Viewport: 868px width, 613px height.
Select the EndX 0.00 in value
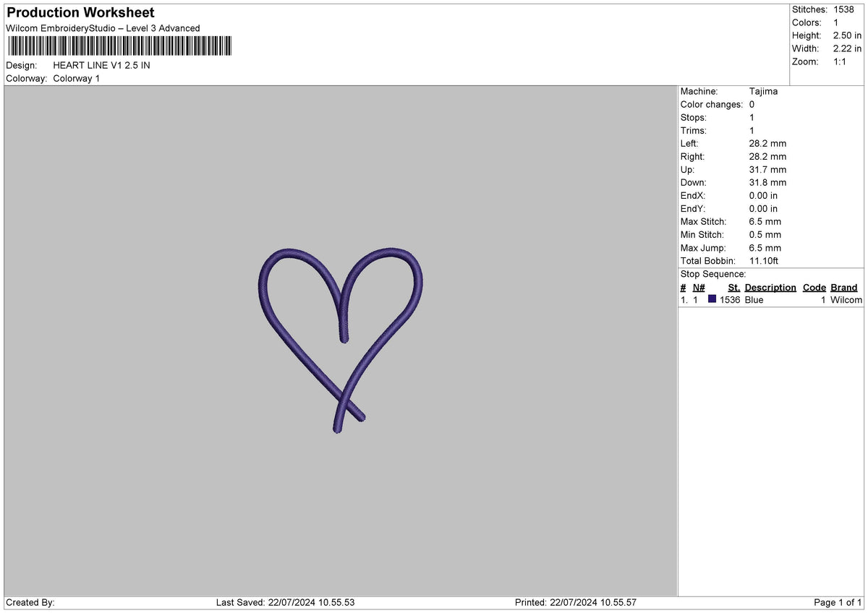click(x=764, y=195)
